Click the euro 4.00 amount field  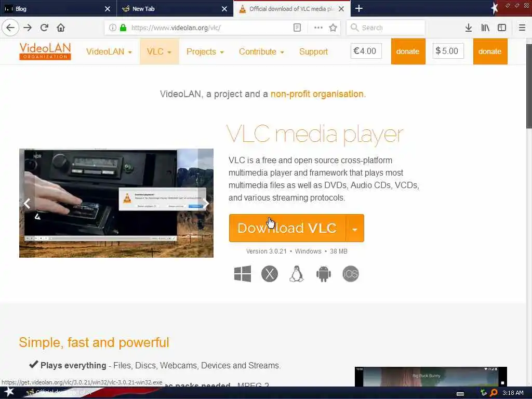tap(366, 51)
